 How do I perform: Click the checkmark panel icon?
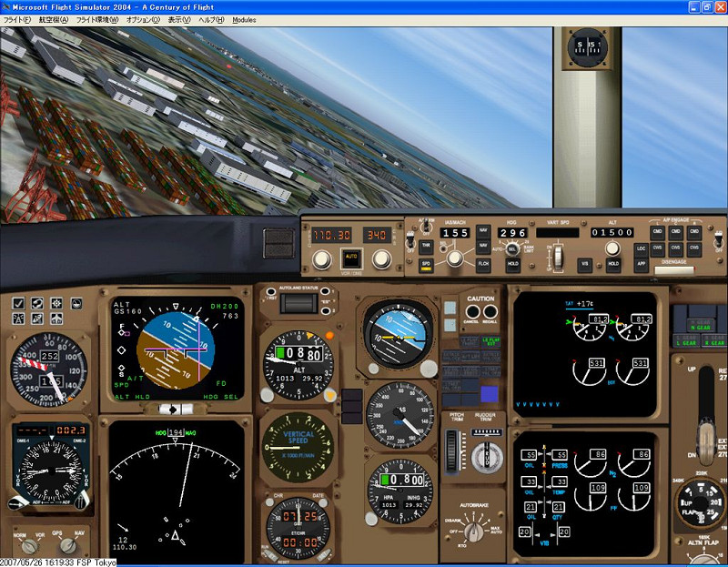[x=18, y=303]
